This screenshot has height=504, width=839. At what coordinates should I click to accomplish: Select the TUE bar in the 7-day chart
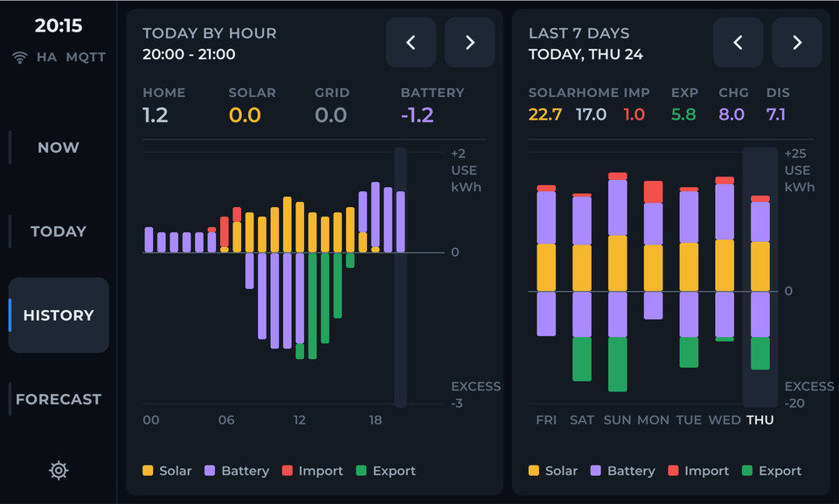(x=689, y=277)
